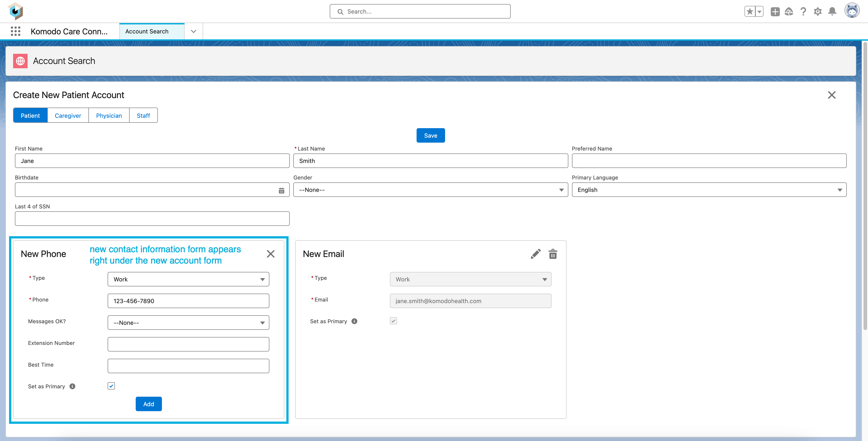Click the Account Search globe icon
Viewport: 868px width, 441px height.
pyautogui.click(x=20, y=61)
